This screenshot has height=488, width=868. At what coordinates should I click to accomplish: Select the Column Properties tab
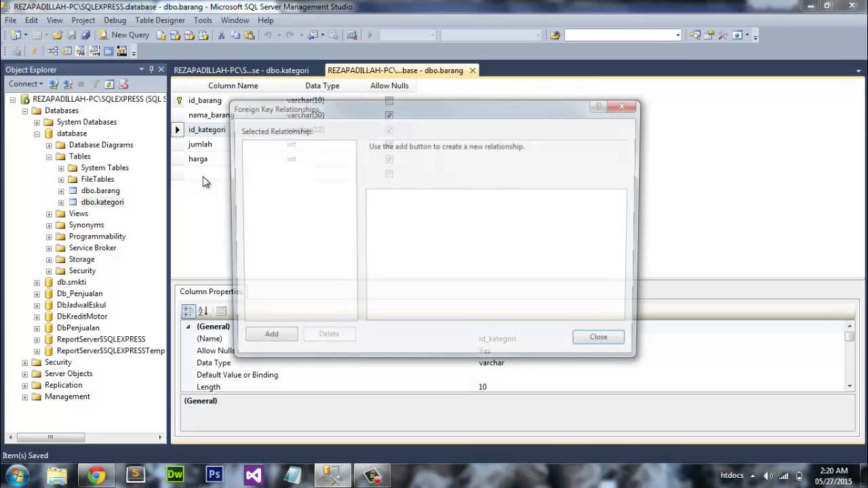(210, 291)
